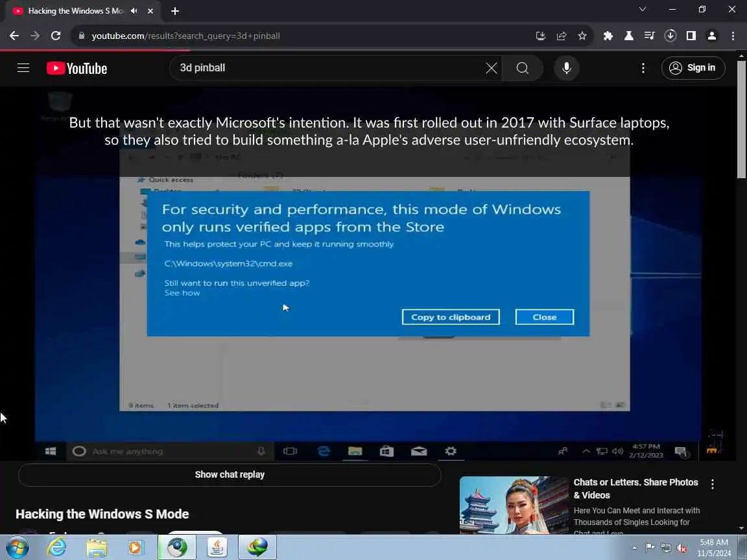The image size is (747, 560).
Task: Launch Internet Explorer from the taskbar
Action: [56, 548]
